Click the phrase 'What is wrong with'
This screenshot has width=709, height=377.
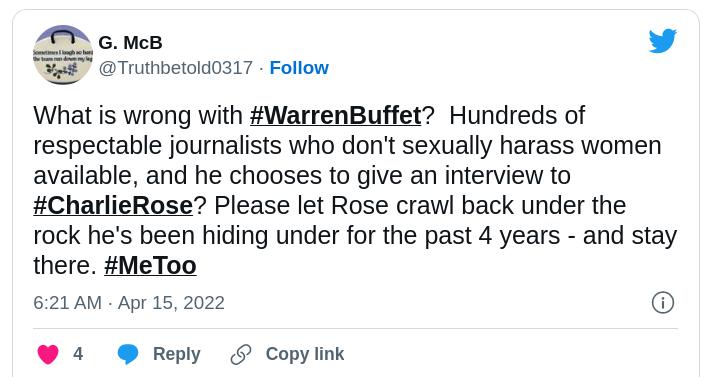pyautogui.click(x=138, y=115)
